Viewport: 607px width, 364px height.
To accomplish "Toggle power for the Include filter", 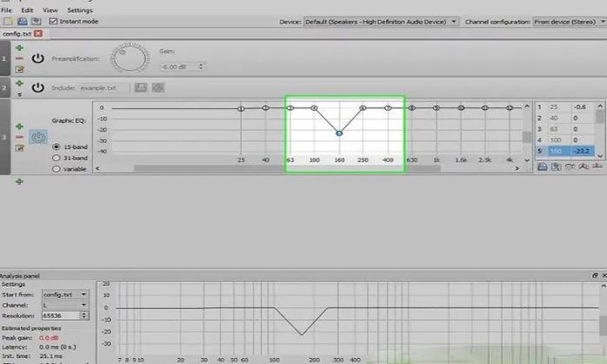I will pyautogui.click(x=37, y=88).
